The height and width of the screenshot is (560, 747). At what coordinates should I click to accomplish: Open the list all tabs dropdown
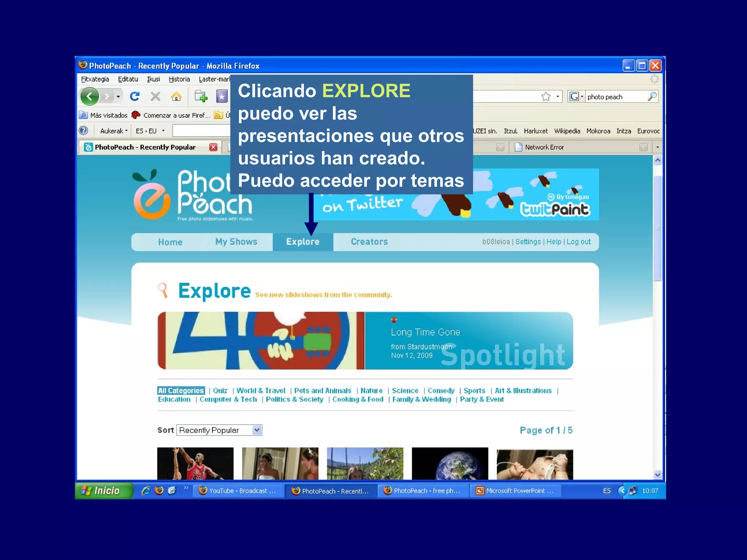coord(657,147)
